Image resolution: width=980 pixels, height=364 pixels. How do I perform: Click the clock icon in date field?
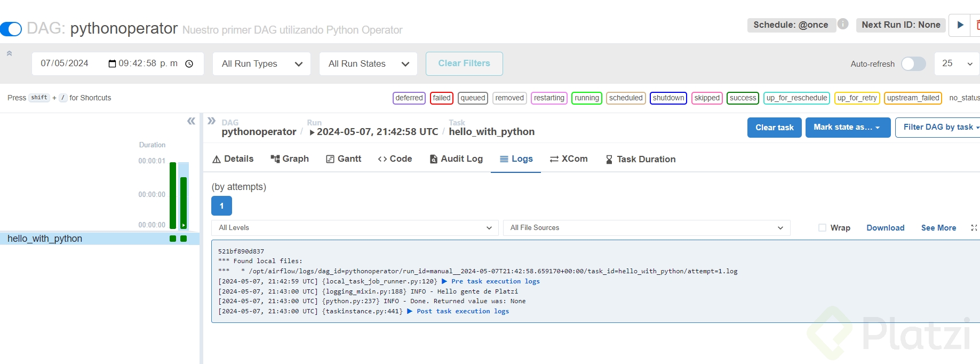[x=189, y=64]
